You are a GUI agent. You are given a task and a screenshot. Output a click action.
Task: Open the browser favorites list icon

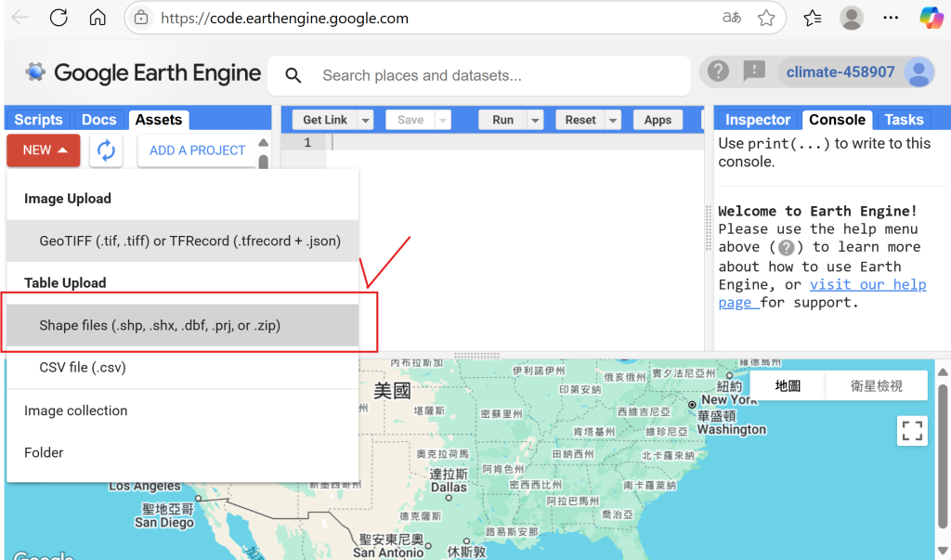click(x=812, y=18)
